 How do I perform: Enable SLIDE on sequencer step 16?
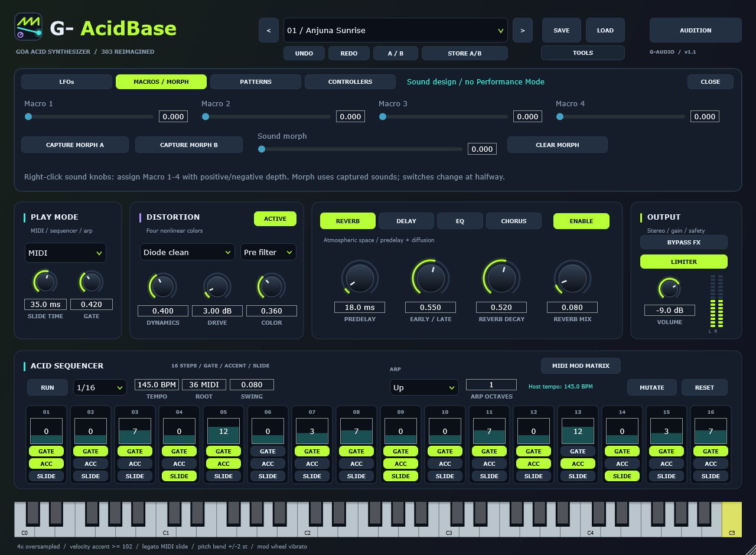[x=711, y=476]
